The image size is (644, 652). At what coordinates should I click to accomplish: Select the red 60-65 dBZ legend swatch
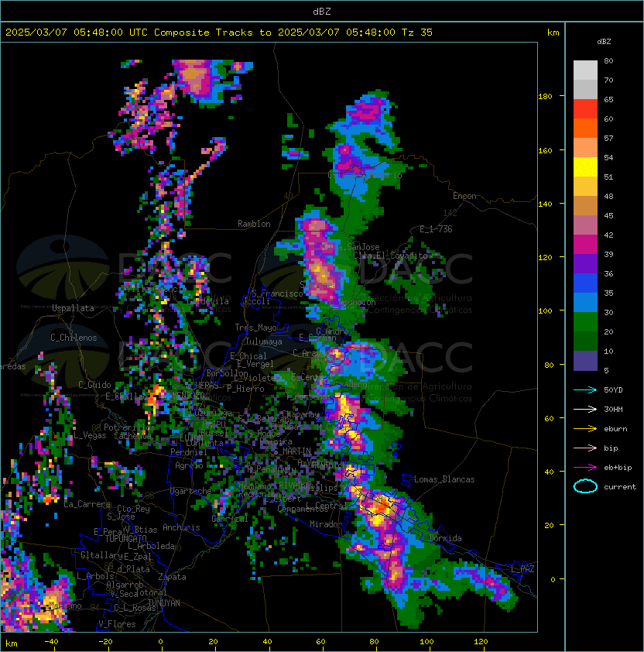[585, 109]
